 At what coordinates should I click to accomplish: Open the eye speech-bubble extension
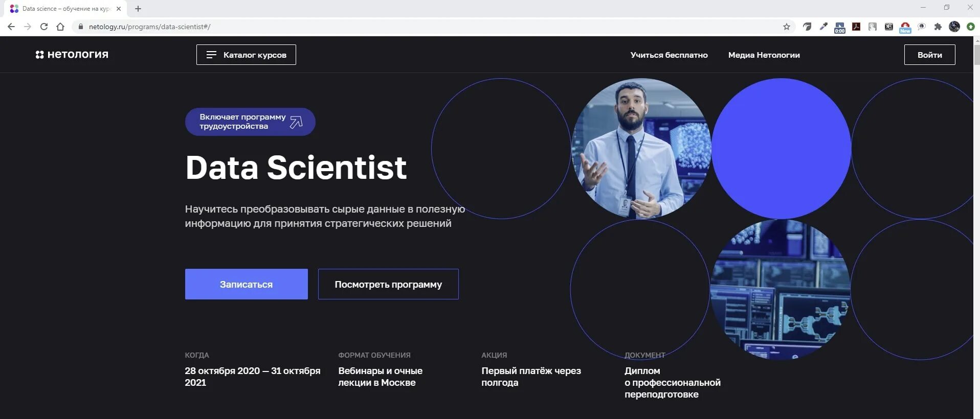922,27
